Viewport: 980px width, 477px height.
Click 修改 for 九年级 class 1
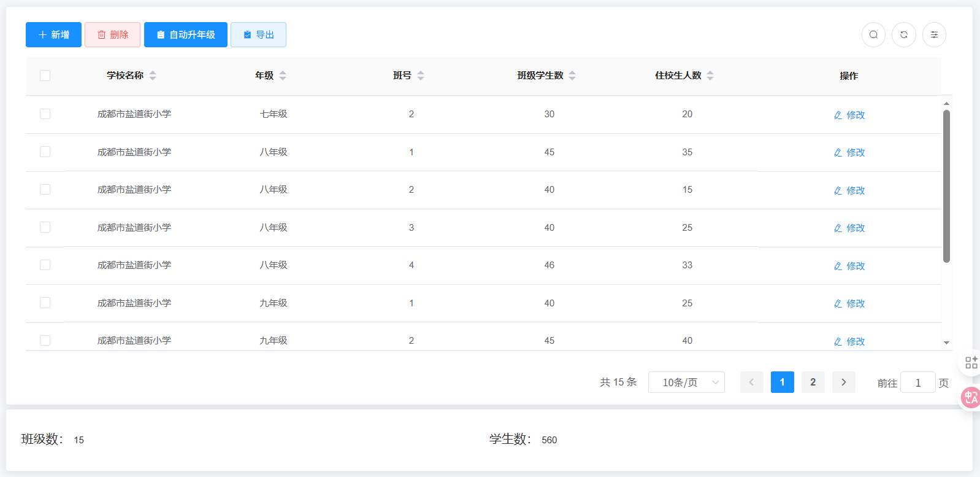(x=849, y=304)
